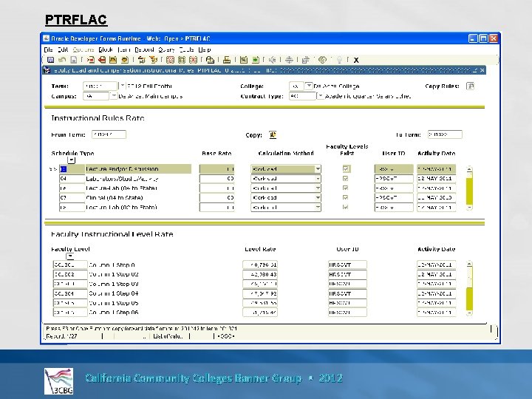Click User ID field for Column 1 Step 02
The height and width of the screenshot is (399, 532).
coord(347,274)
